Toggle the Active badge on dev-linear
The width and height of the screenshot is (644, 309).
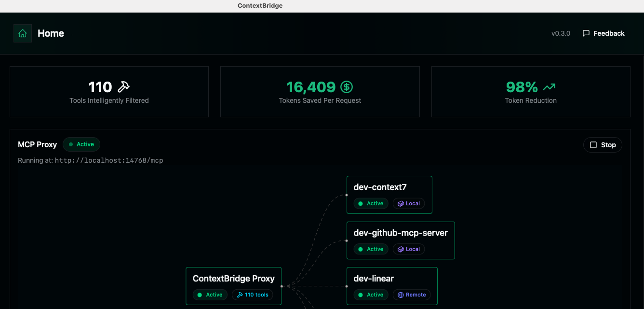click(x=370, y=295)
